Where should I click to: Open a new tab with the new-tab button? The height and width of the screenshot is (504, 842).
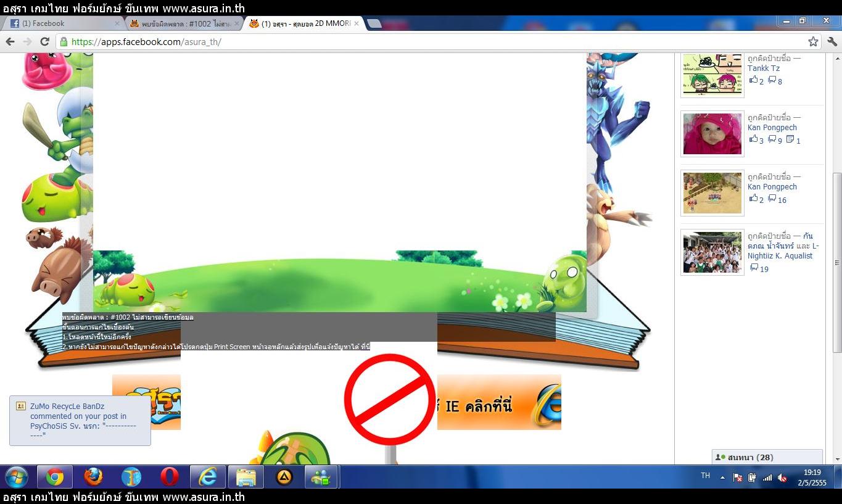[374, 23]
